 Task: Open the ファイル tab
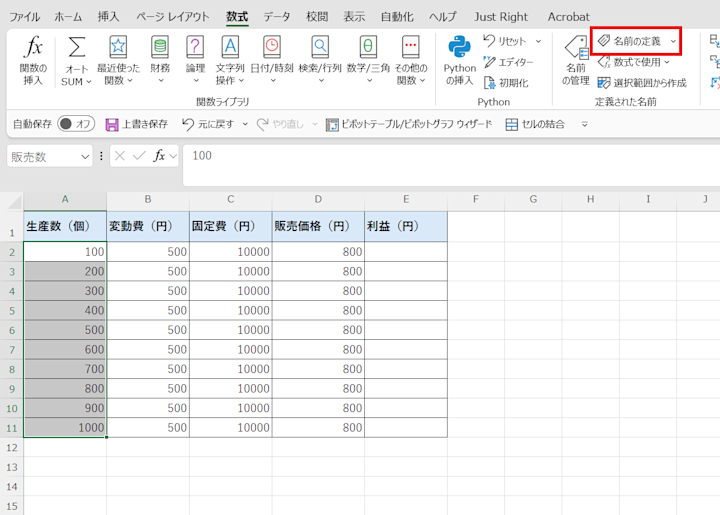[x=25, y=17]
